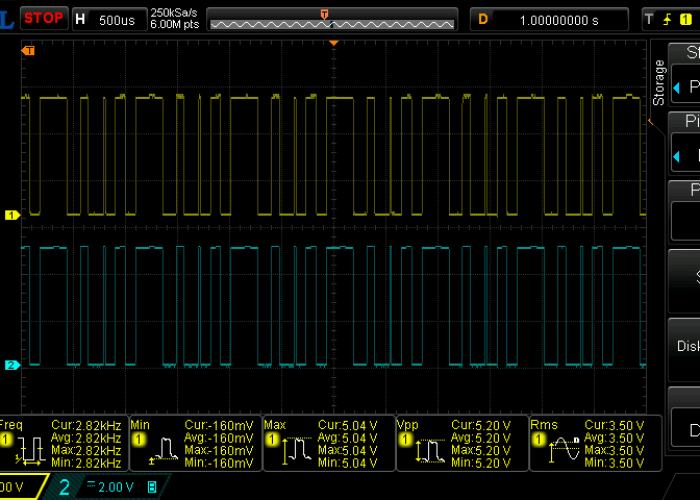Select the channel 1 yellow ground marker

12,215
